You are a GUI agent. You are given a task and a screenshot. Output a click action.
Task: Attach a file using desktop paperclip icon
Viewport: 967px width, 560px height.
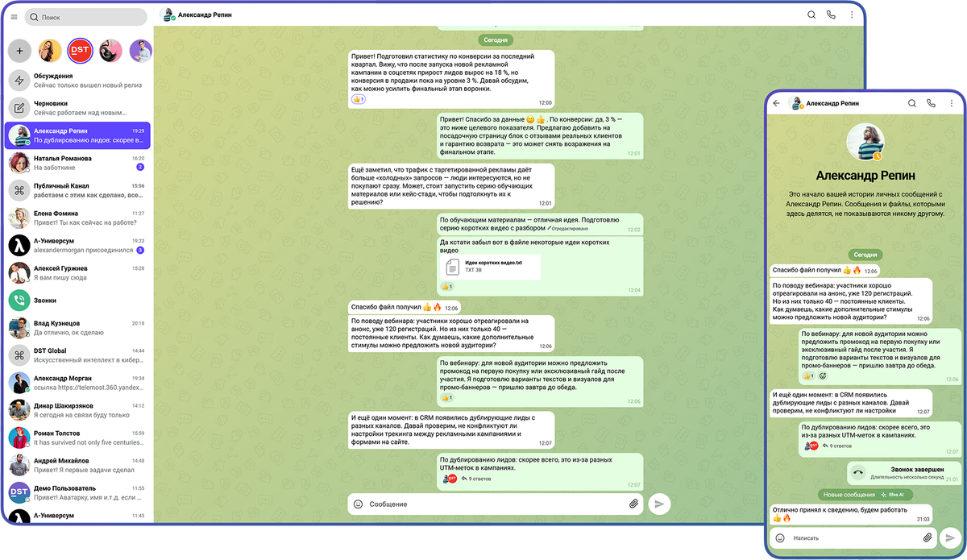tap(634, 504)
